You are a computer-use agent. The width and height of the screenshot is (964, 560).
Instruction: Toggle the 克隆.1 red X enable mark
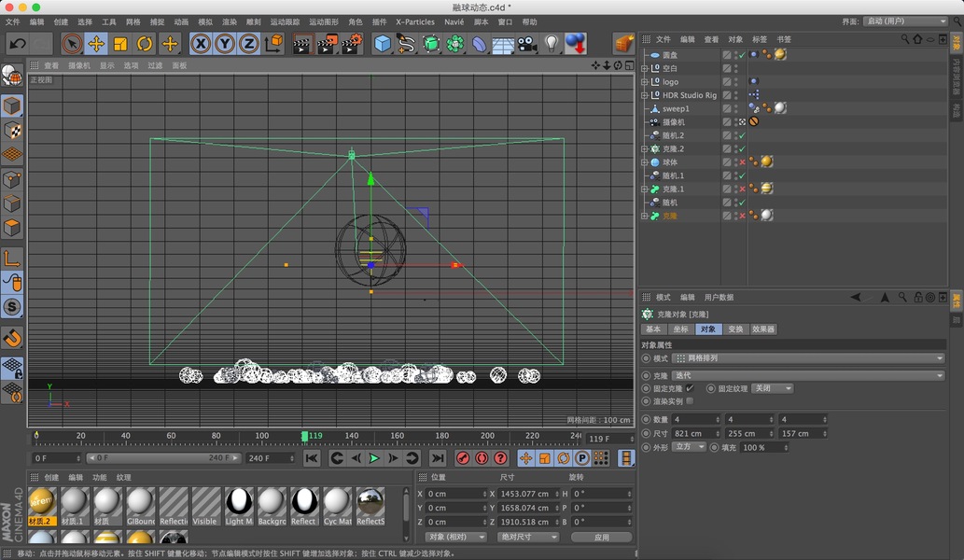742,189
